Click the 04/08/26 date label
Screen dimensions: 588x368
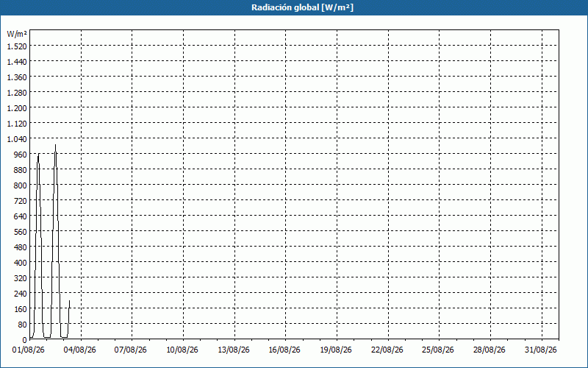(80, 350)
